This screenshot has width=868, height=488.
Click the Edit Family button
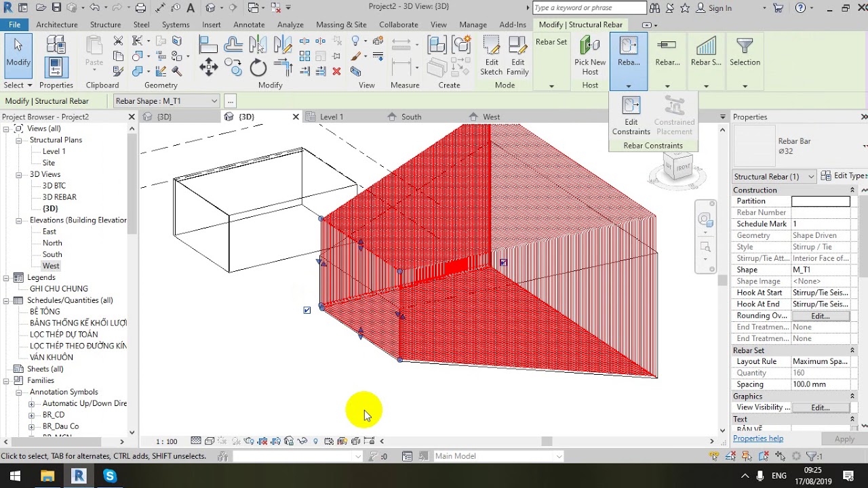click(x=517, y=56)
